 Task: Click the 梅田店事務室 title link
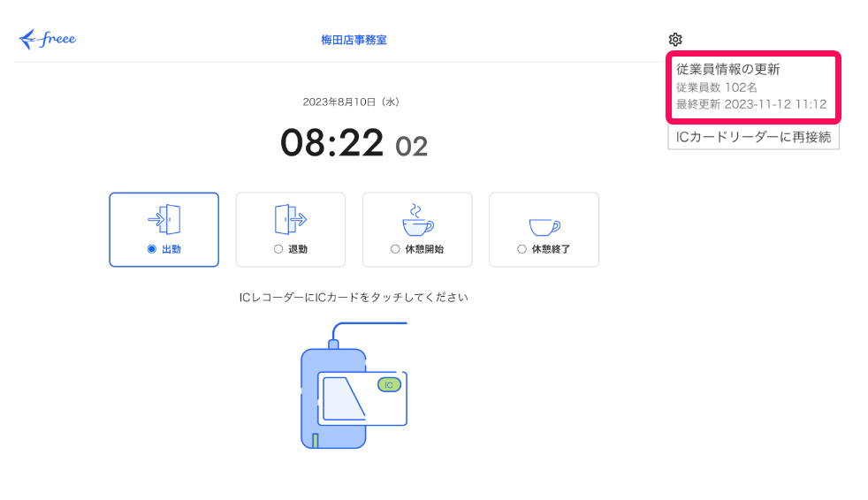pyautogui.click(x=354, y=40)
